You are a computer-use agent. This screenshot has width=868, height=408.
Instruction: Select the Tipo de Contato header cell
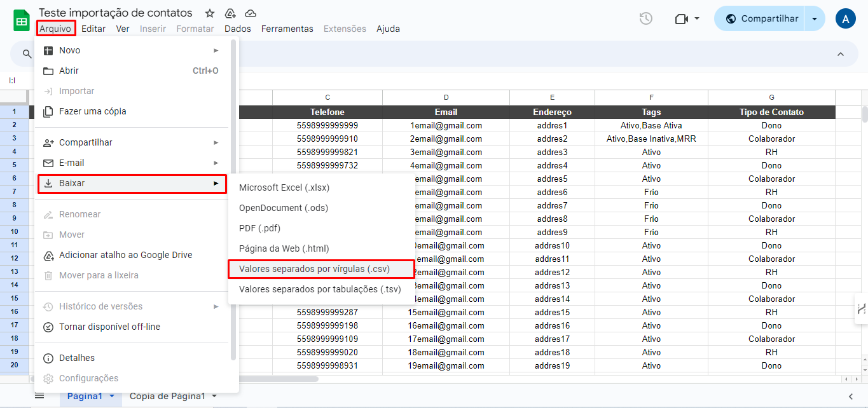click(771, 112)
